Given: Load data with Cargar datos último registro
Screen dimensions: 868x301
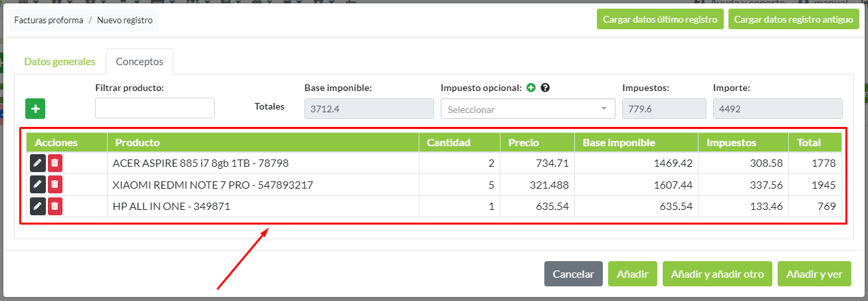Looking at the screenshot, I should click(x=660, y=20).
